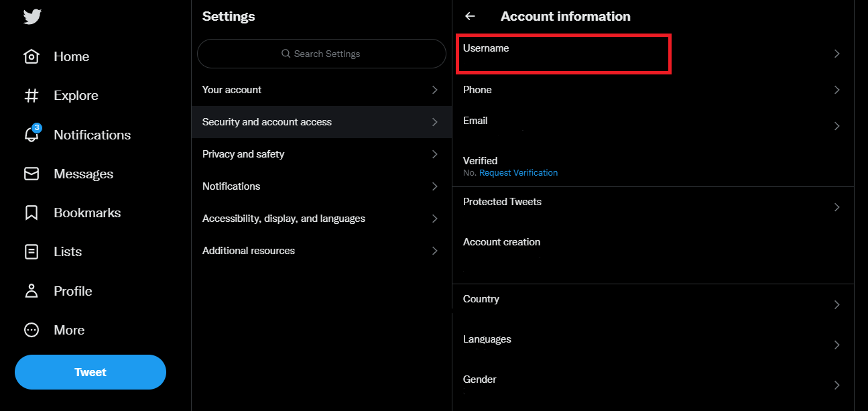868x411 pixels.
Task: Expand Additional resources chevron
Action: 435,251
